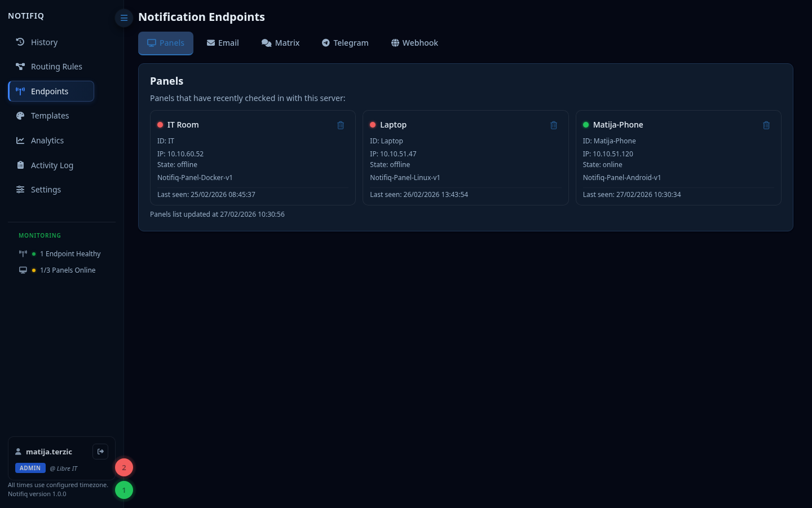Click the ADMIN role badge
Image resolution: width=812 pixels, height=508 pixels.
point(30,468)
